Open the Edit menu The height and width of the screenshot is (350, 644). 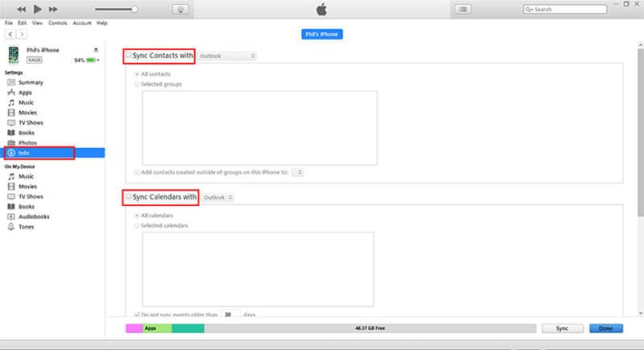point(23,23)
